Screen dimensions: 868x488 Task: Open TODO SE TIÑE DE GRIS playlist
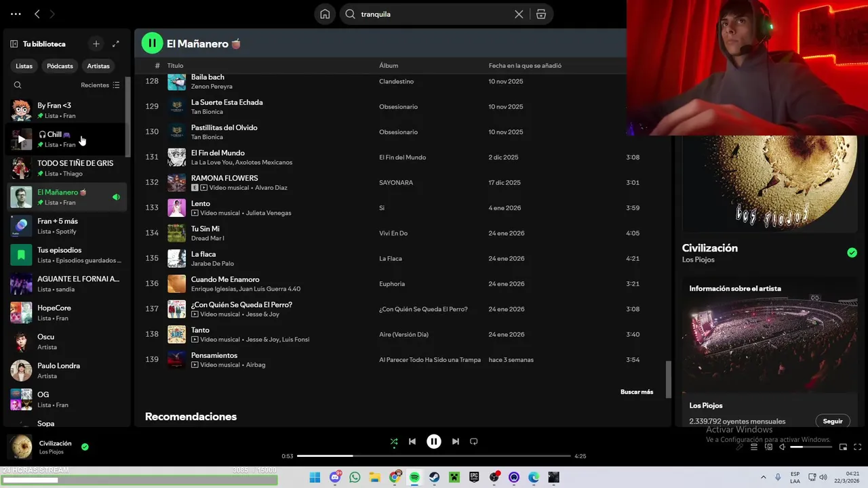[66, 168]
